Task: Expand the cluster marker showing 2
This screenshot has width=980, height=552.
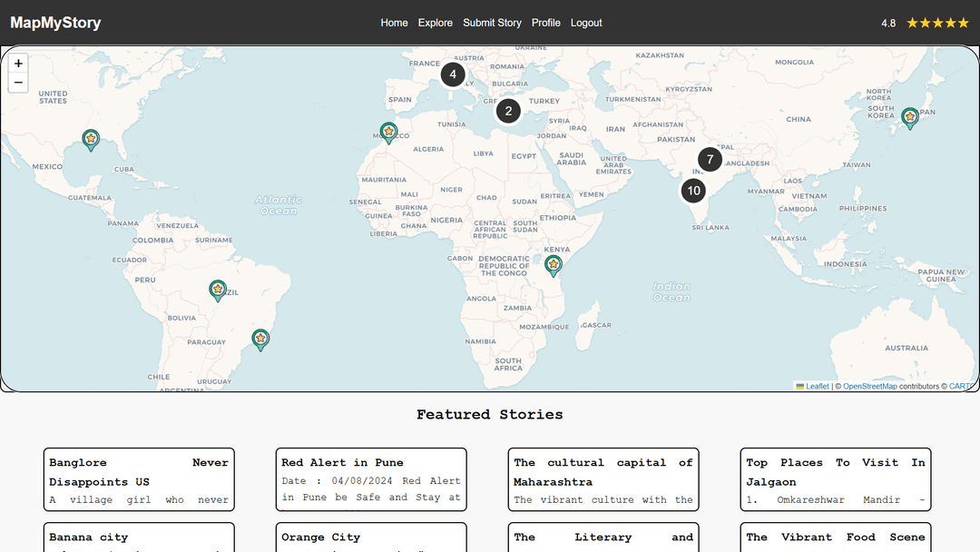Action: pos(508,112)
